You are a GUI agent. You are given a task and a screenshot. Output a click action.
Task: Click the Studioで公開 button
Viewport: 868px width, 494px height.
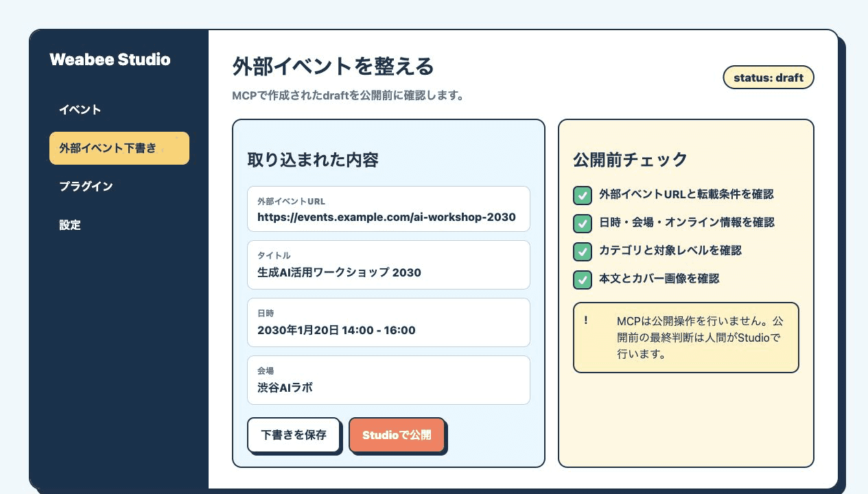[x=397, y=435]
